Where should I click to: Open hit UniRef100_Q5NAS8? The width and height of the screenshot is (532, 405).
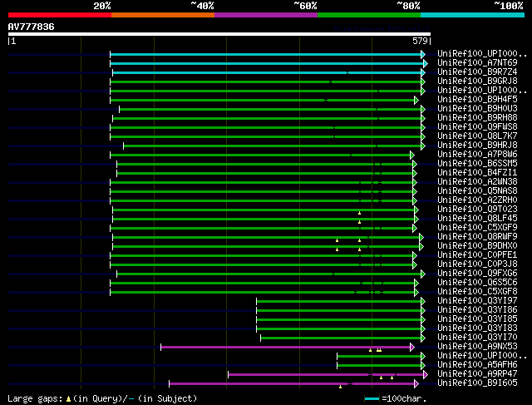[x=477, y=191]
